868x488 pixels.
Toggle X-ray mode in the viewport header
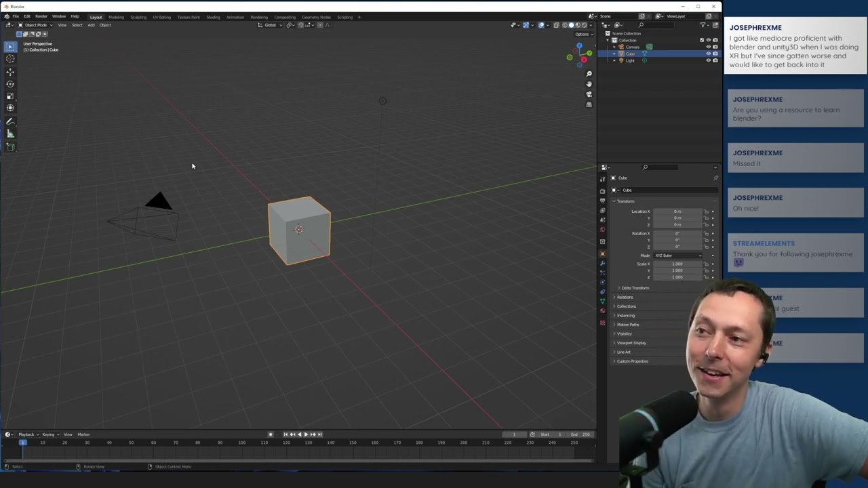[x=556, y=25]
